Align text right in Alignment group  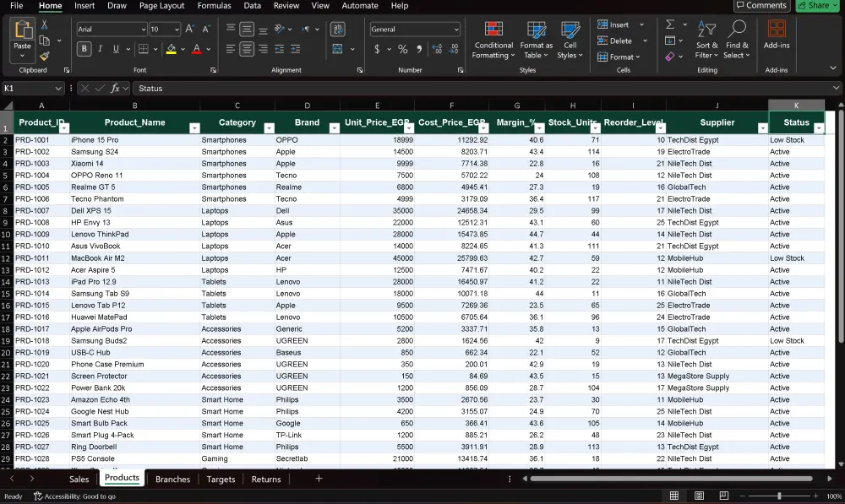click(x=263, y=49)
